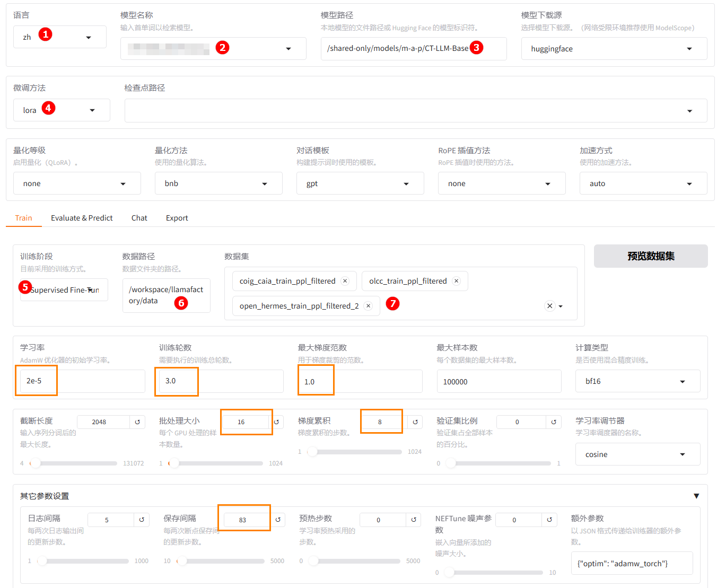Click the 预览数据集 button
Image resolution: width=717 pixels, height=588 pixels.
tap(650, 256)
